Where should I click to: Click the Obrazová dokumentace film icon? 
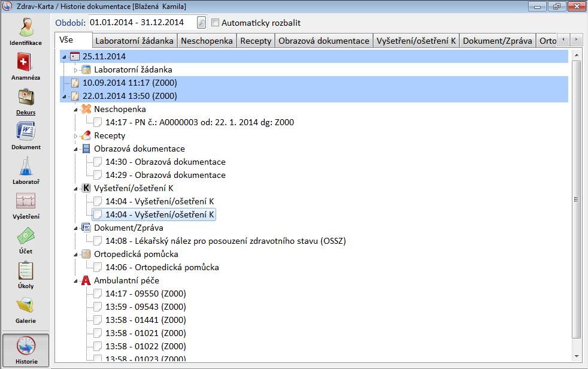[86, 149]
